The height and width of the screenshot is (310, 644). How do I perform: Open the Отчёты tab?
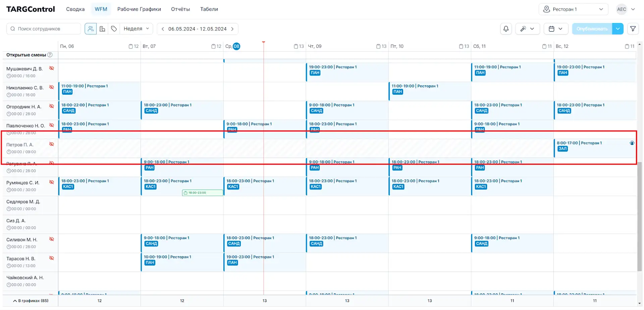[x=180, y=9]
